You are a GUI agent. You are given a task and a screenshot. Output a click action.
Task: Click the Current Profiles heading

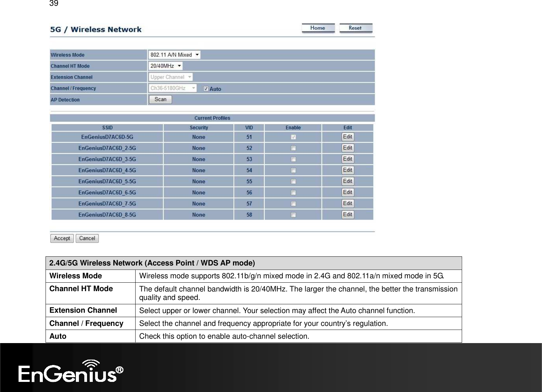212,118
